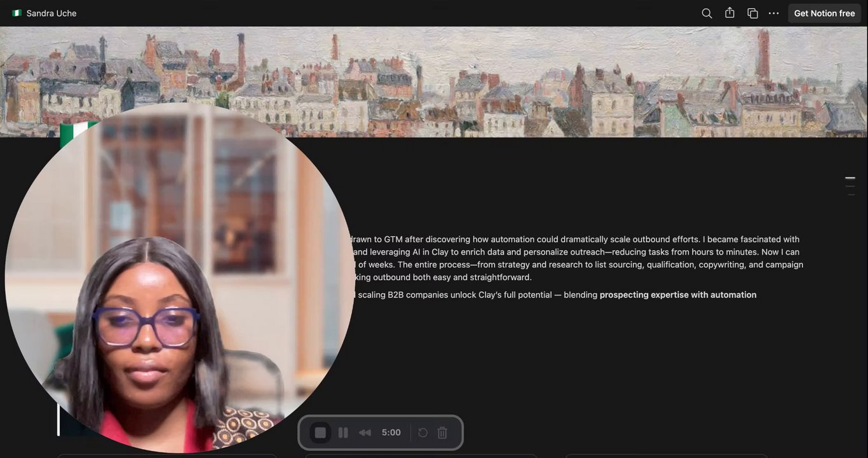Pause the screen recording
Screen dimensions: 868x458
tap(343, 433)
